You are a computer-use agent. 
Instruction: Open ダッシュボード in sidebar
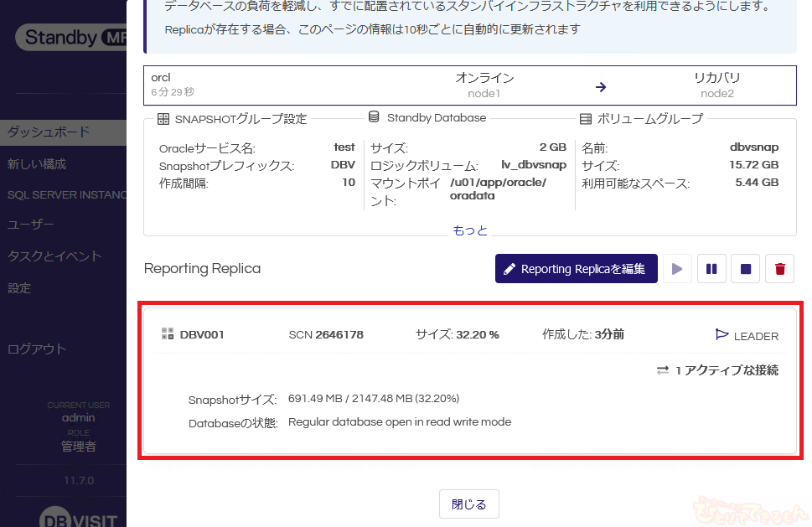[x=63, y=132]
